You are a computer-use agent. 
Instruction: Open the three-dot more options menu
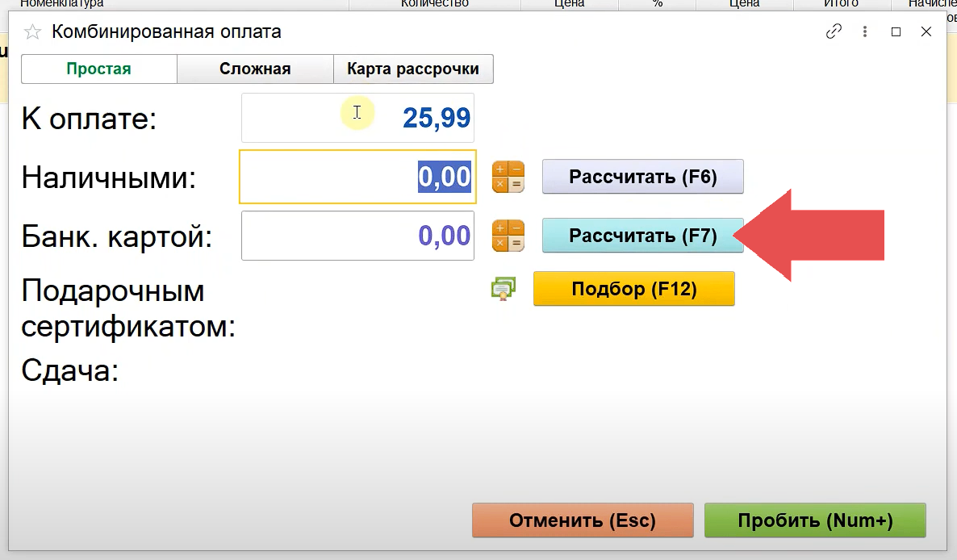click(864, 32)
